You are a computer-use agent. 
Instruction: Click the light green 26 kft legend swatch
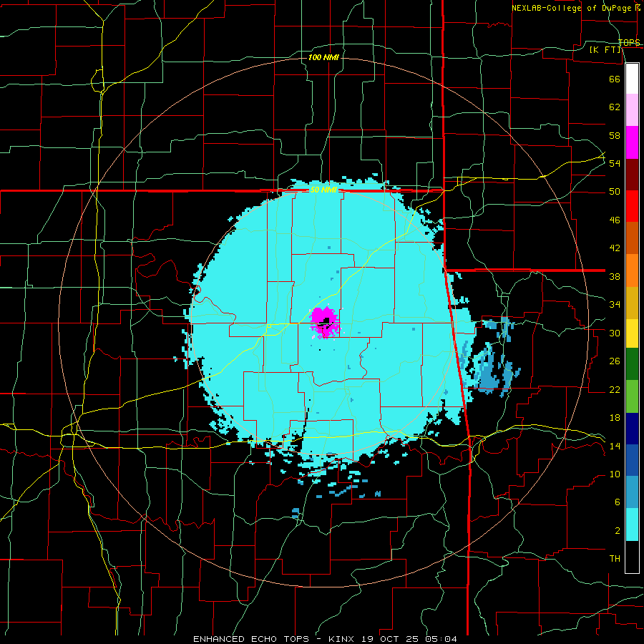pyautogui.click(x=632, y=396)
